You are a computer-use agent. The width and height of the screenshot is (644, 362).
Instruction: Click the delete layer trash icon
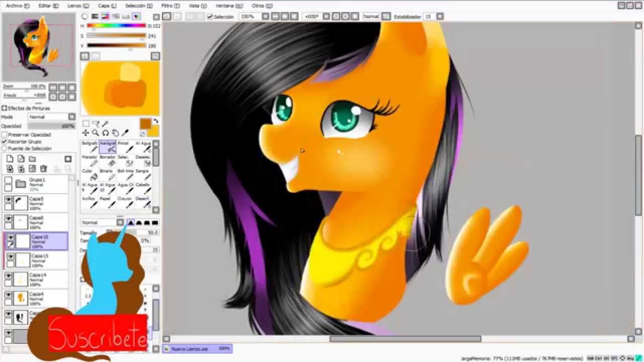43,168
